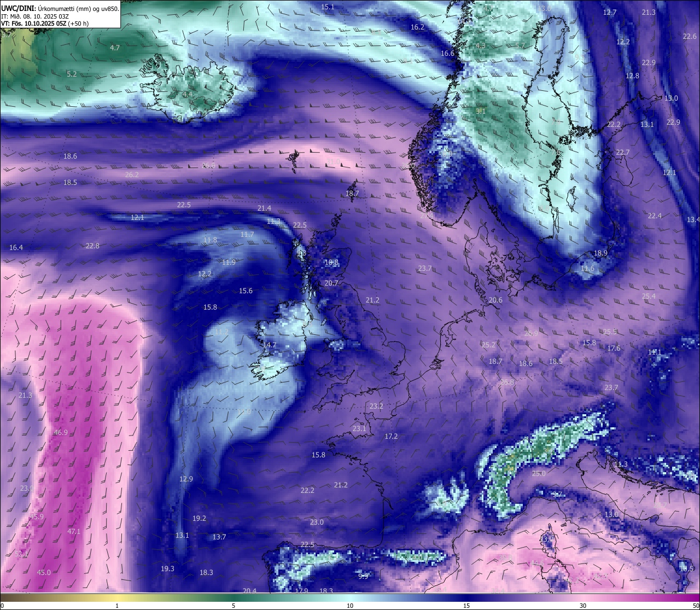Click the 11.6 value label
This screenshot has height=610, width=700.
(x=587, y=269)
